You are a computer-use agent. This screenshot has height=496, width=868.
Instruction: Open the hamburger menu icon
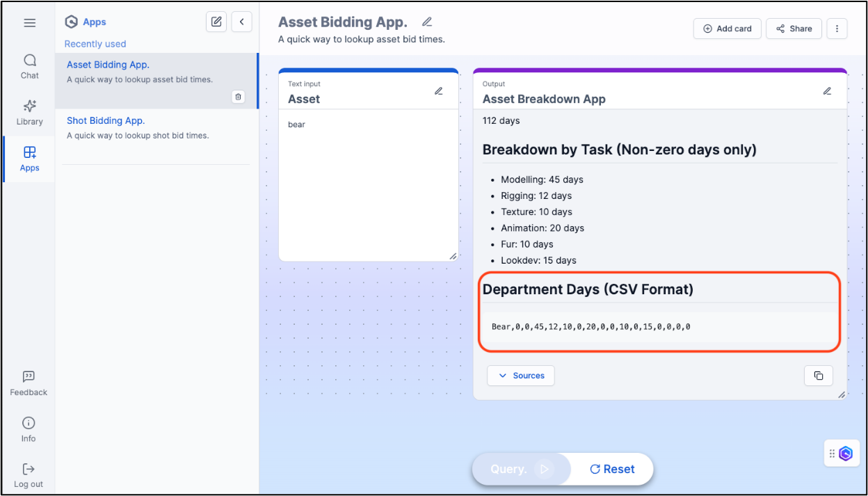pyautogui.click(x=29, y=23)
